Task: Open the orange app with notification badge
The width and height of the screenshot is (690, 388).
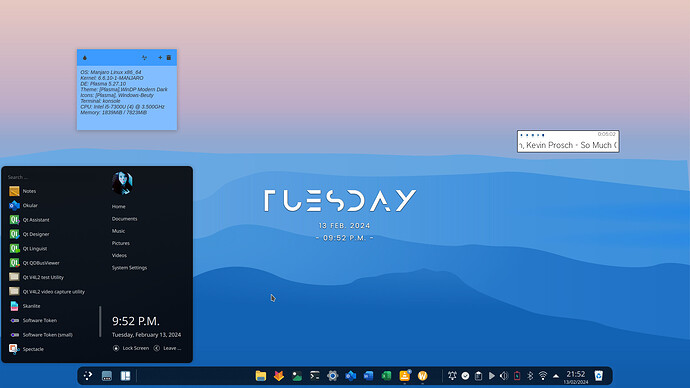Action: pyautogui.click(x=405, y=375)
